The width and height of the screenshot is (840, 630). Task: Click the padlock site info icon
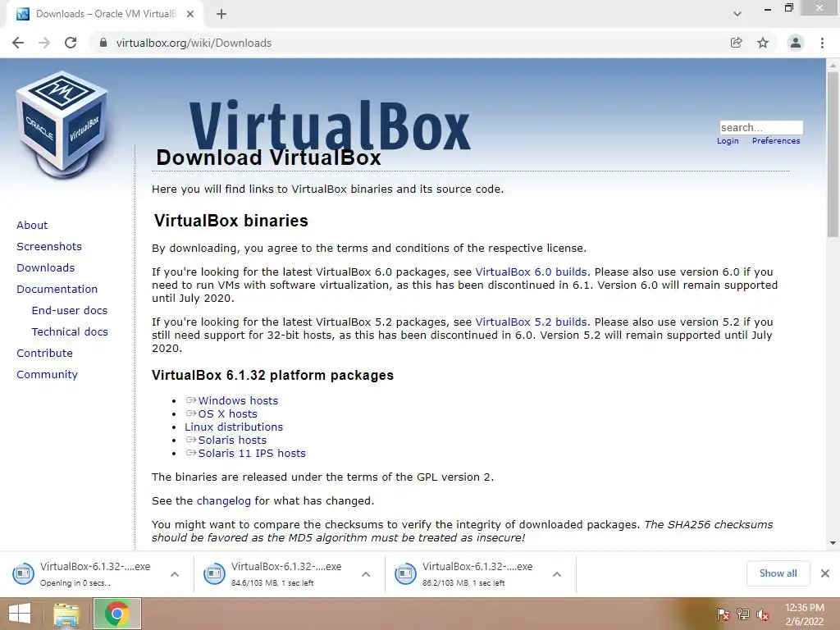point(103,43)
